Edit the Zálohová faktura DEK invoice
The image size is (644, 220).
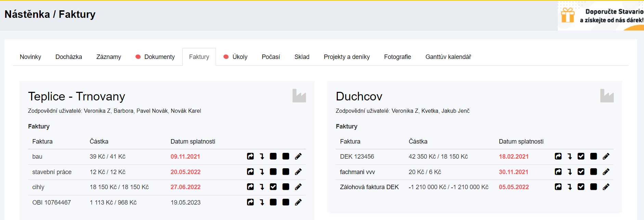coord(606,187)
